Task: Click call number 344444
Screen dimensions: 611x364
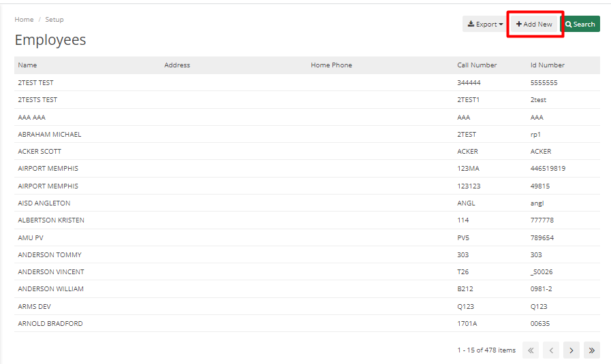Action: coord(469,82)
